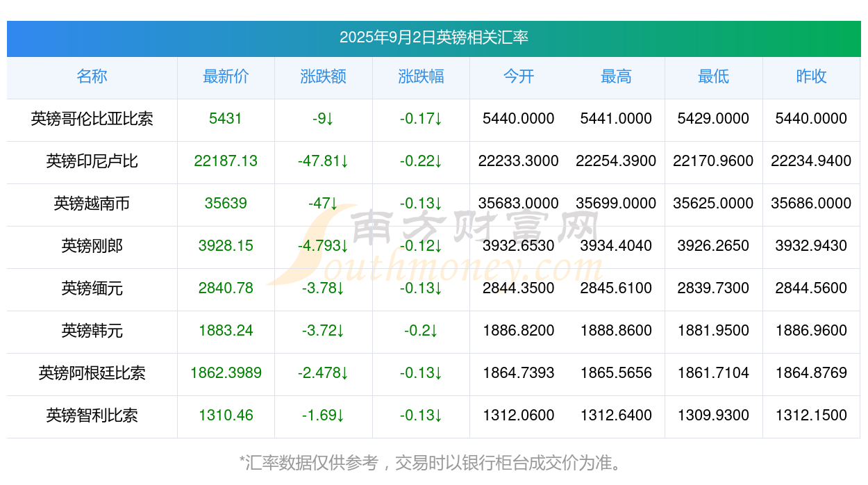Click opening value 35683.0000
The image size is (868, 485).
519,204
